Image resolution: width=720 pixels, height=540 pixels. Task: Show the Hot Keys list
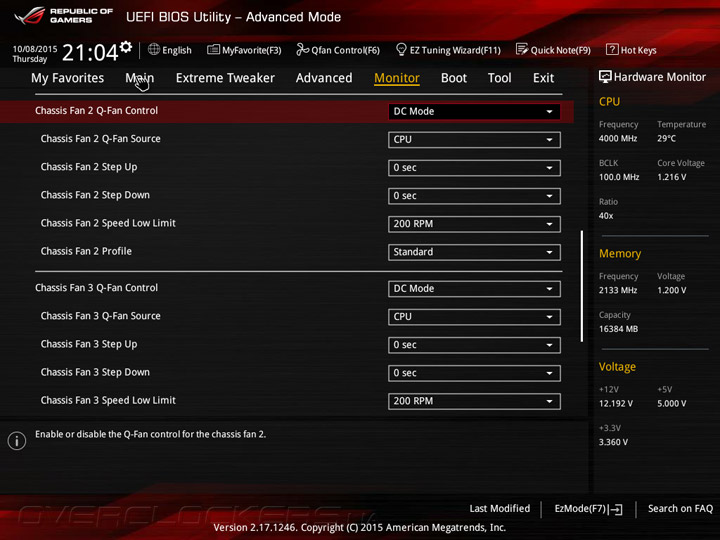pos(638,50)
